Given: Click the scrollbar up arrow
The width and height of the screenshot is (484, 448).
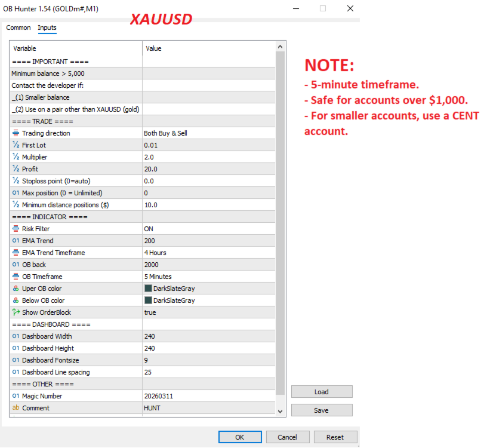Looking at the screenshot, I should tap(280, 47).
